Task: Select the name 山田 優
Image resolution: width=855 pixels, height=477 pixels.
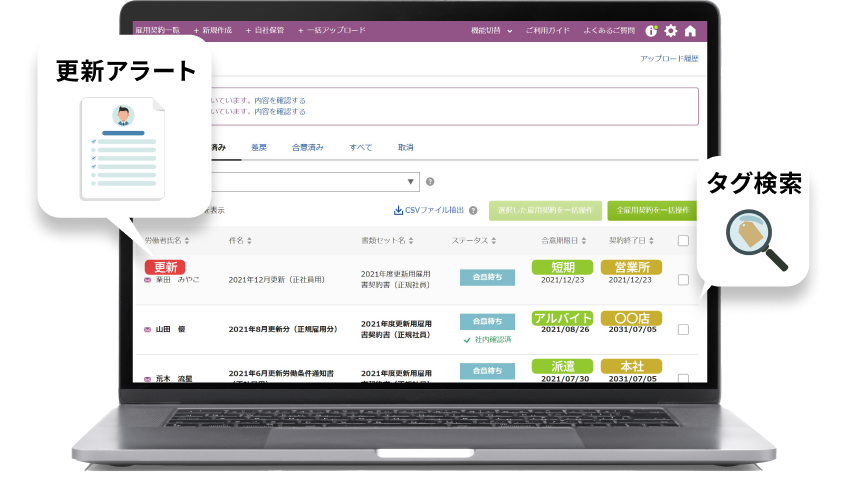Action: coord(170,329)
